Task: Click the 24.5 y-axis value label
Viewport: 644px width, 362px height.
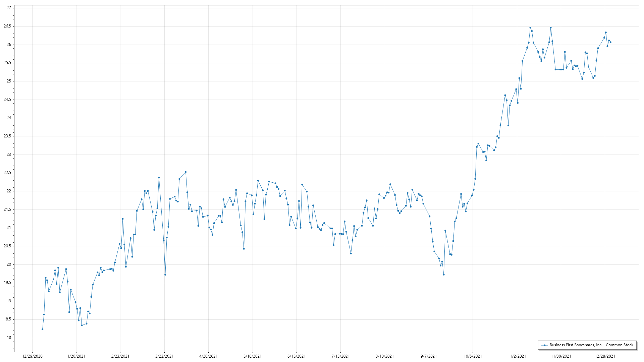Action: 7,100
